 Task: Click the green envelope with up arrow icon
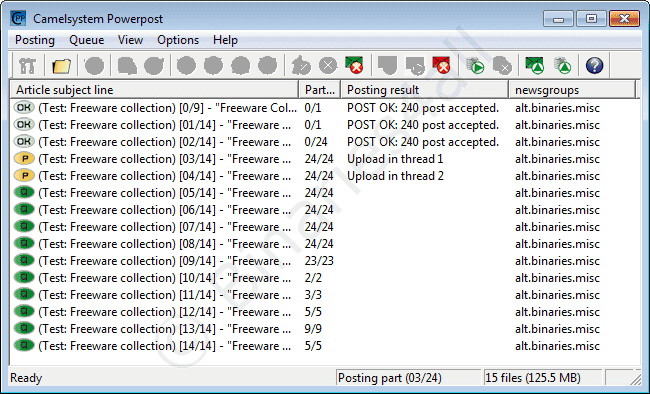(x=535, y=66)
